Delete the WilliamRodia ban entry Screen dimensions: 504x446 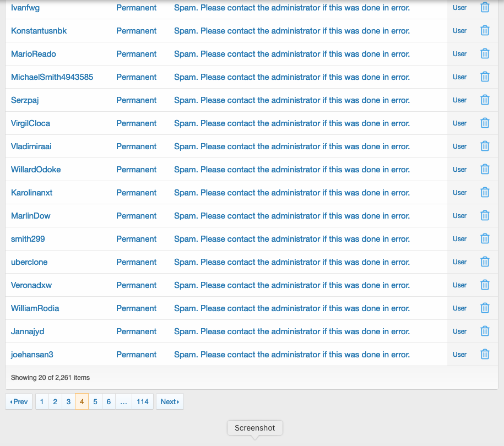click(x=485, y=308)
